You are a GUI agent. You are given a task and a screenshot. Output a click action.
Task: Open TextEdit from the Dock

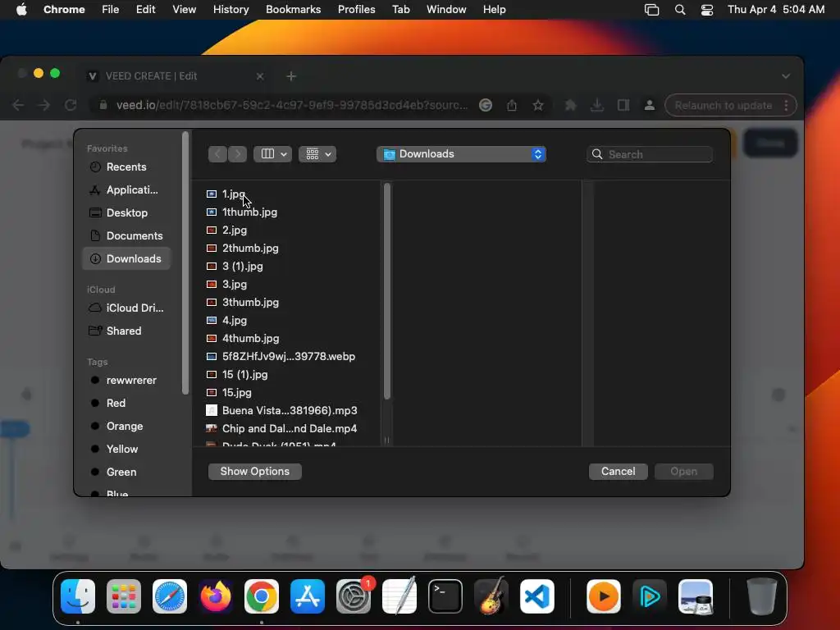[x=399, y=596]
